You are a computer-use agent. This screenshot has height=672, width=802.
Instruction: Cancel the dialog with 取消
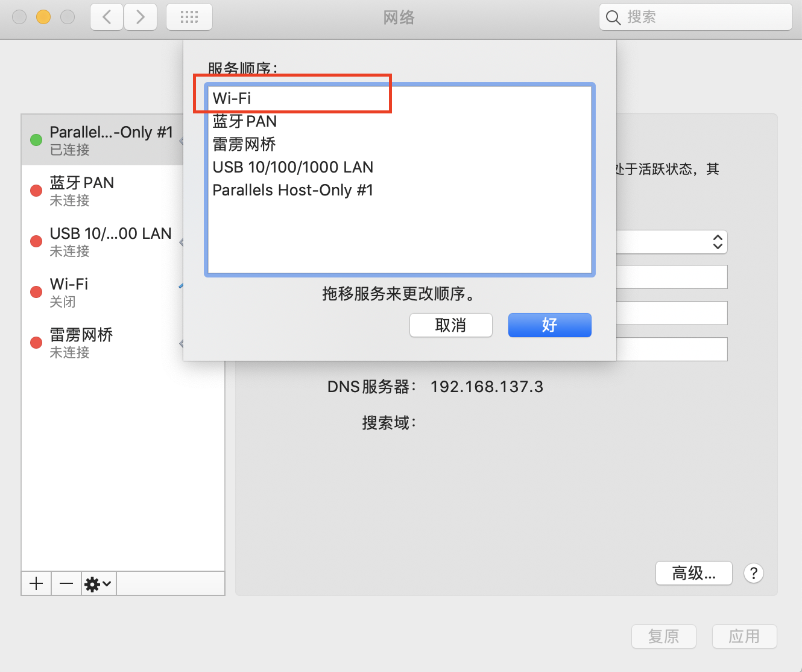[451, 325]
